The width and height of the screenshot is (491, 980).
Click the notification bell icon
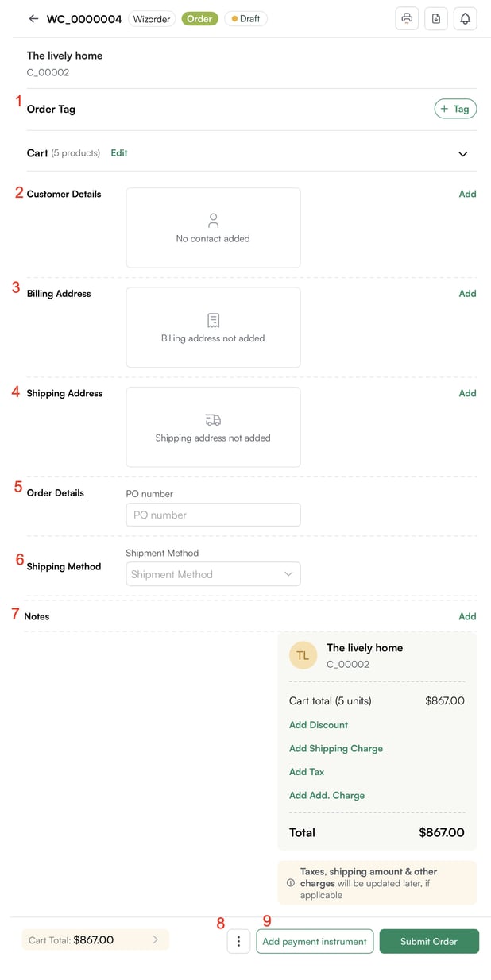[465, 18]
